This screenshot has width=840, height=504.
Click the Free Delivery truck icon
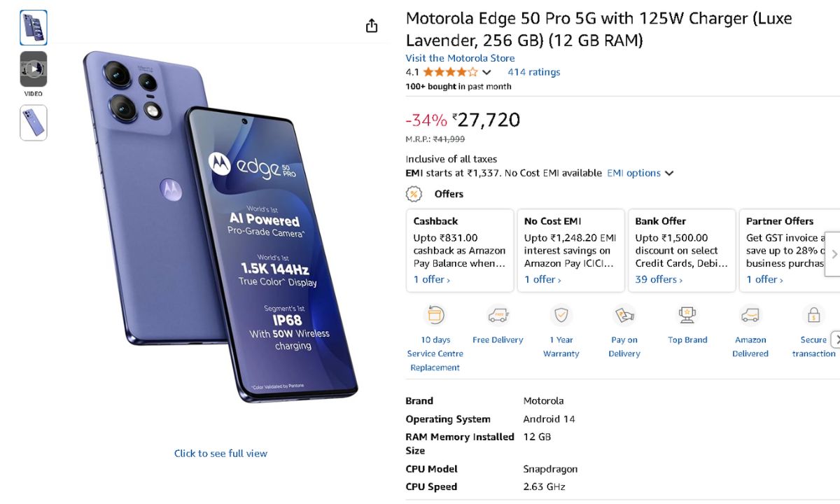(x=498, y=316)
